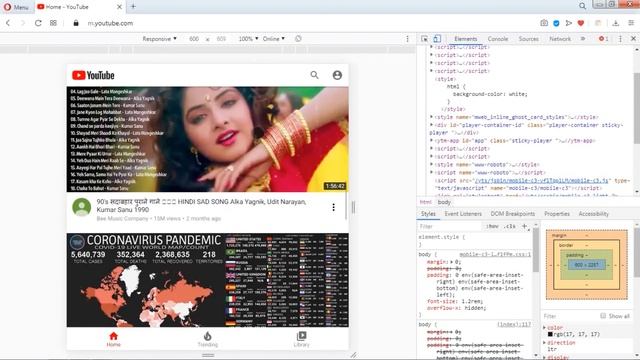Image resolution: width=640 pixels, height=360 pixels.
Task: Switch to the Styles pane tab
Action: [428, 214]
